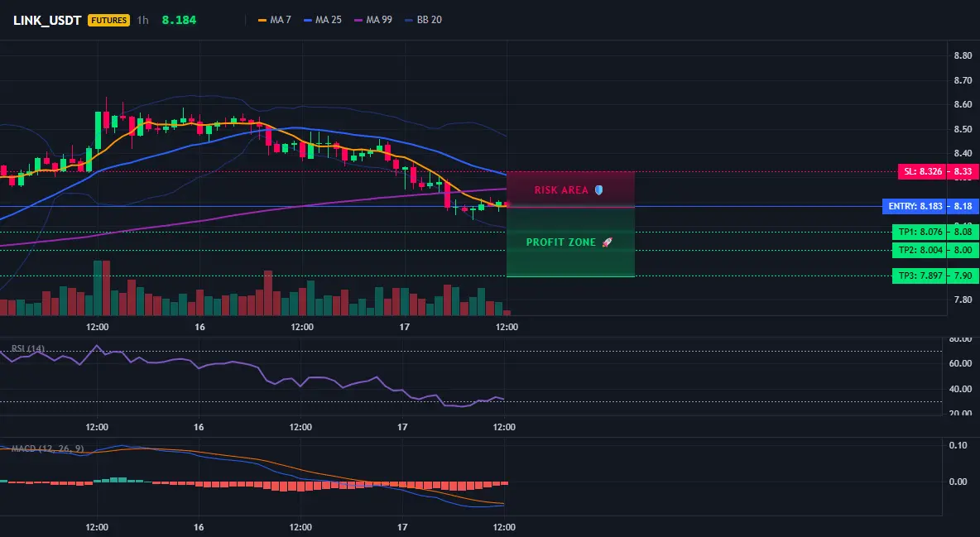
Task: Click the 60.00 RSI axis value
Action: pos(961,363)
